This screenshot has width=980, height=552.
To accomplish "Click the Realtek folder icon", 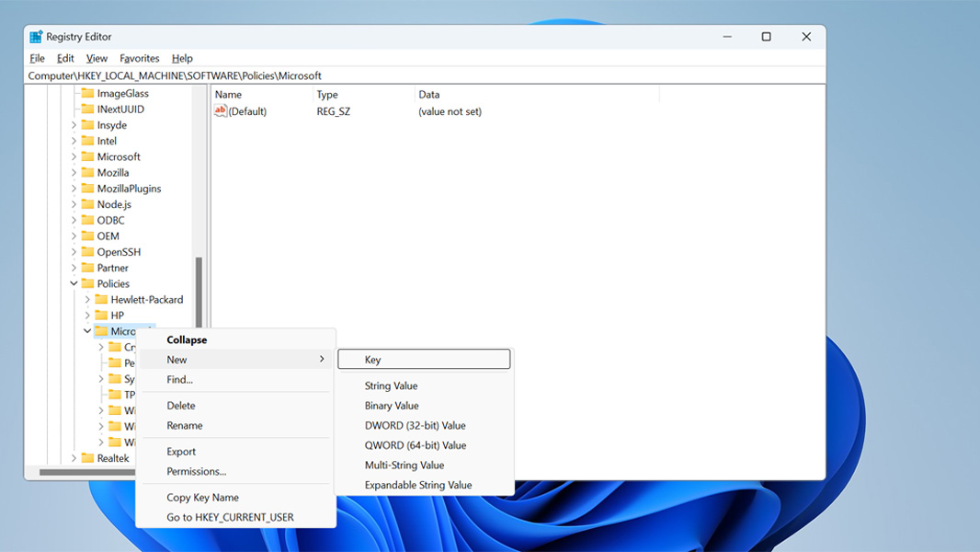I will [x=87, y=458].
